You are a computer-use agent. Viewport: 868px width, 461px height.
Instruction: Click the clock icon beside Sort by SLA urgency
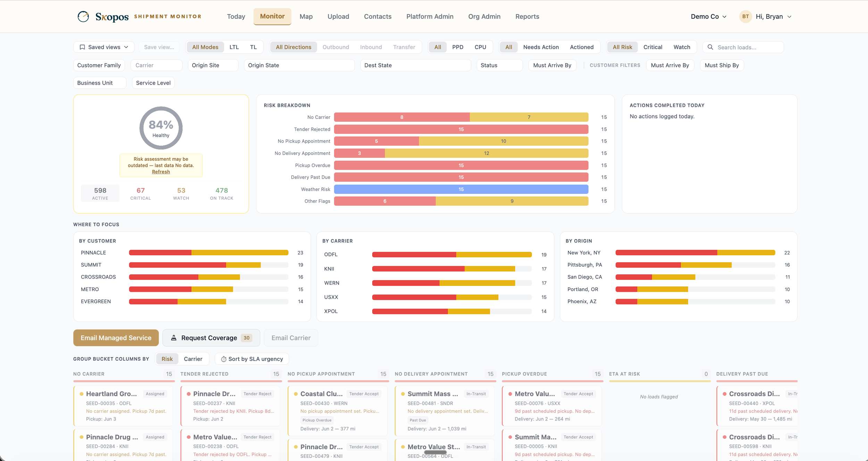click(224, 359)
